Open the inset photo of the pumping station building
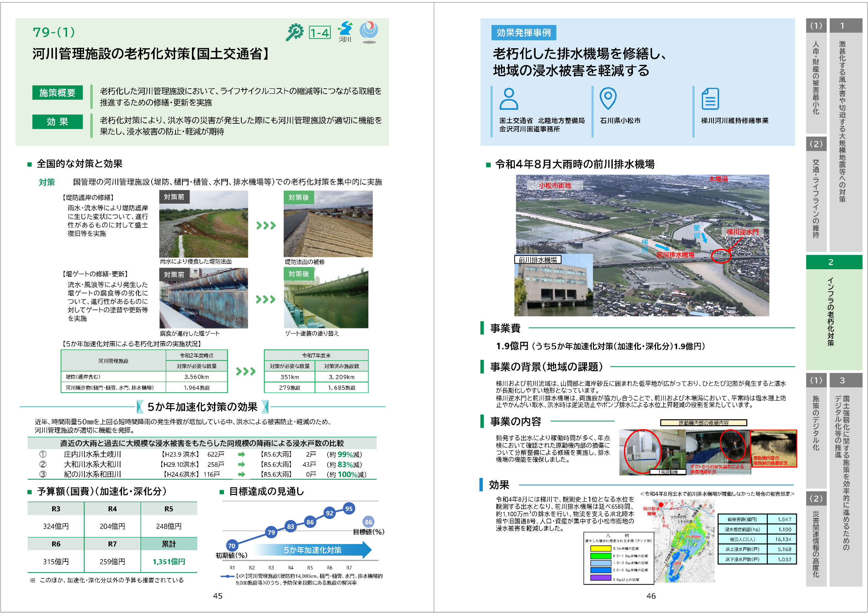This screenshot has height=614, width=868. tap(553, 285)
